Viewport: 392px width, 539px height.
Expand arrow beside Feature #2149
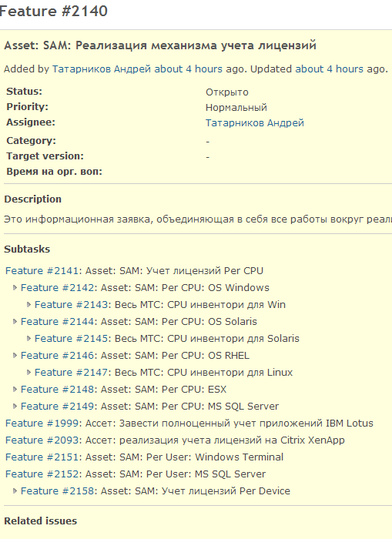coord(15,407)
